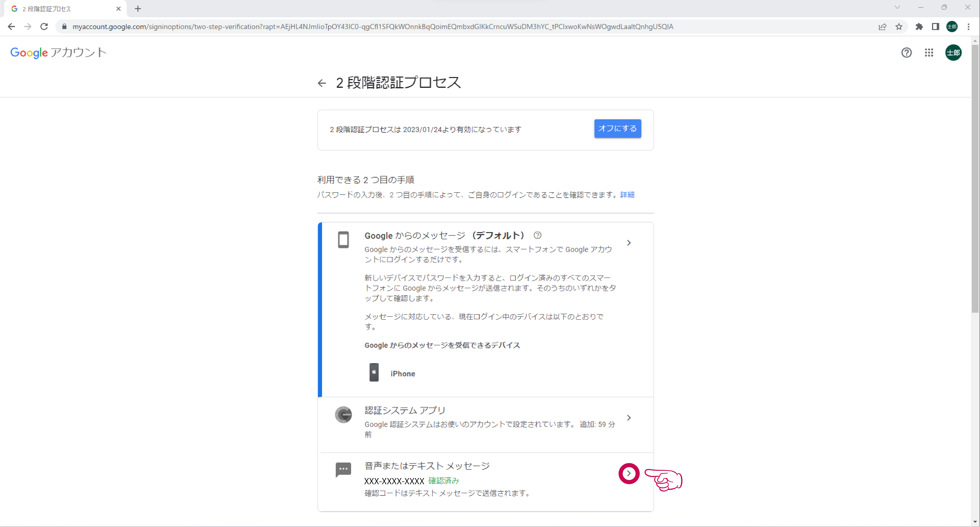Viewport: 980px width, 527px height.
Task: Click the 2023/01/24 enabled status text
Action: (x=425, y=130)
